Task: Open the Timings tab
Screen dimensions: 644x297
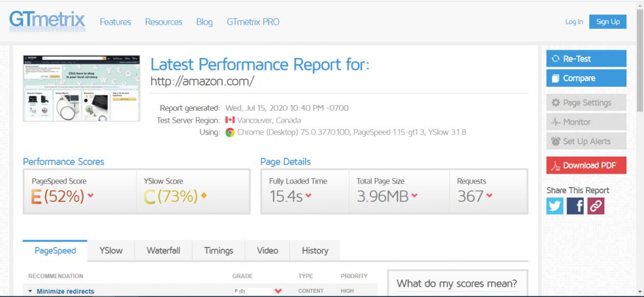Action: (218, 250)
